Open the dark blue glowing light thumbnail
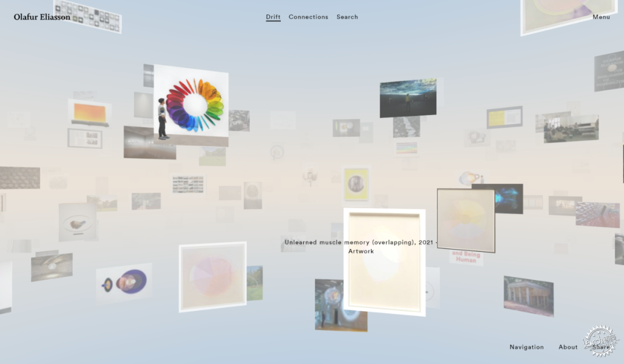Image resolution: width=624 pixels, height=364 pixels. coord(508,199)
